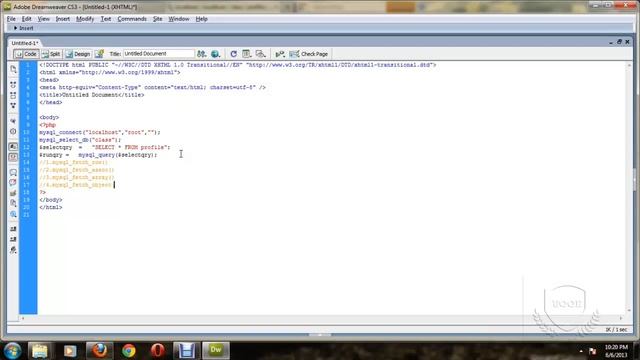Click the Indent Code icon
Viewport: 640px width, 360px height.
click(x=13, y=229)
